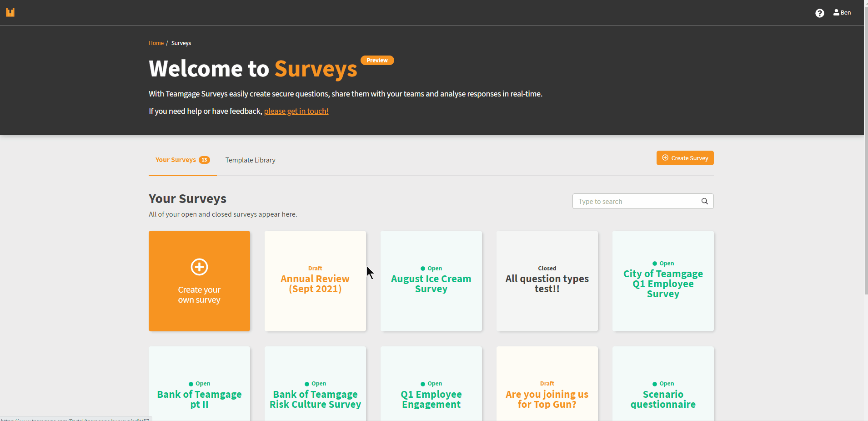Focus the 'Type to search' field
Image resolution: width=868 pixels, height=421 pixels.
point(642,201)
